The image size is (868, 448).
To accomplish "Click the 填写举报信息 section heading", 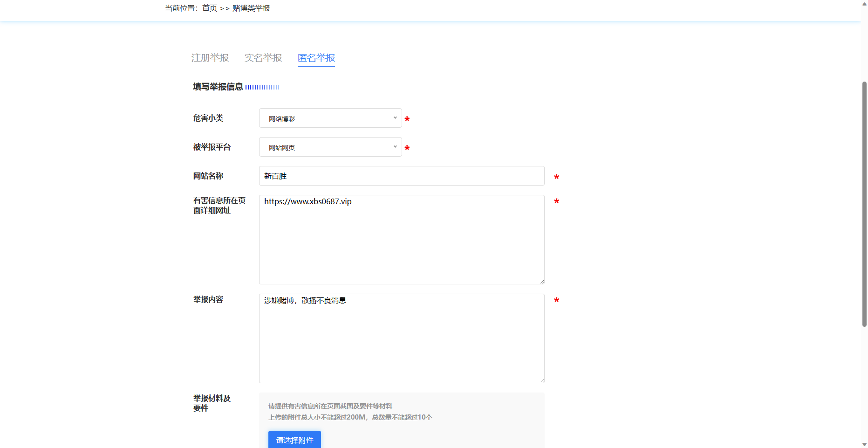I will pyautogui.click(x=218, y=87).
